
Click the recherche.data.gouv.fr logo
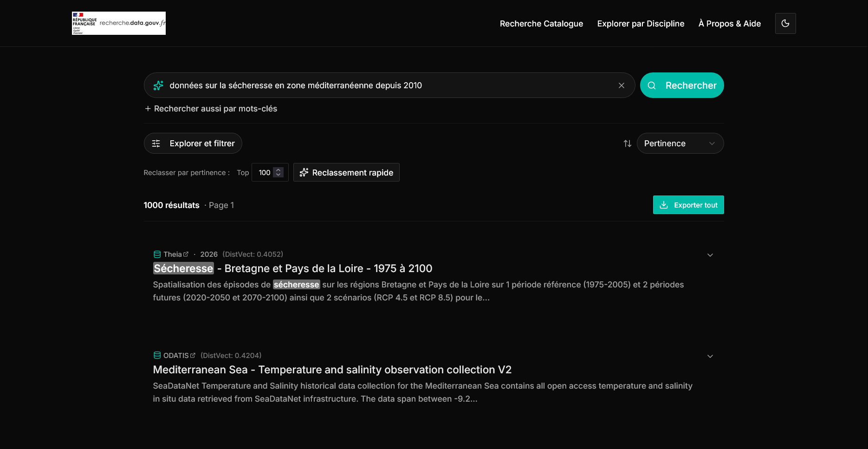coord(119,23)
